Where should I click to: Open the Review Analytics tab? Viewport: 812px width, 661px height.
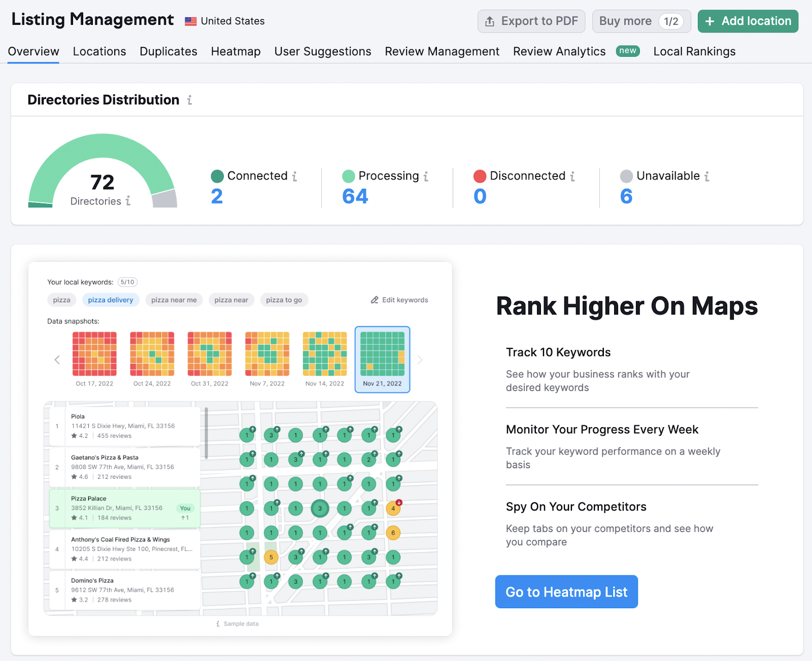pyautogui.click(x=559, y=51)
